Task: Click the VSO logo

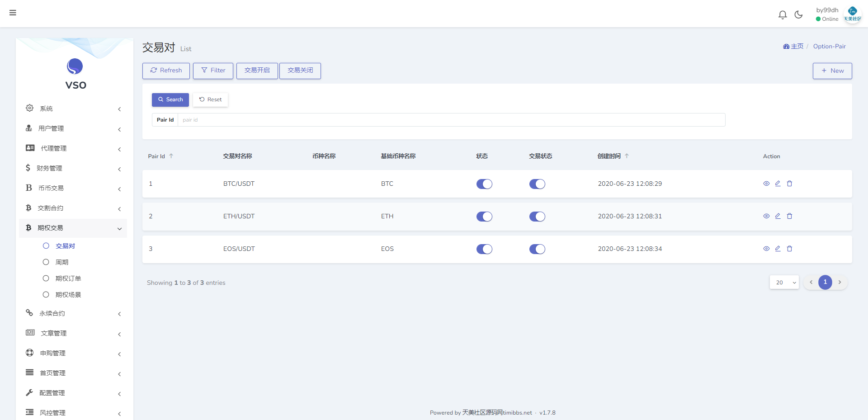Action: click(x=75, y=74)
